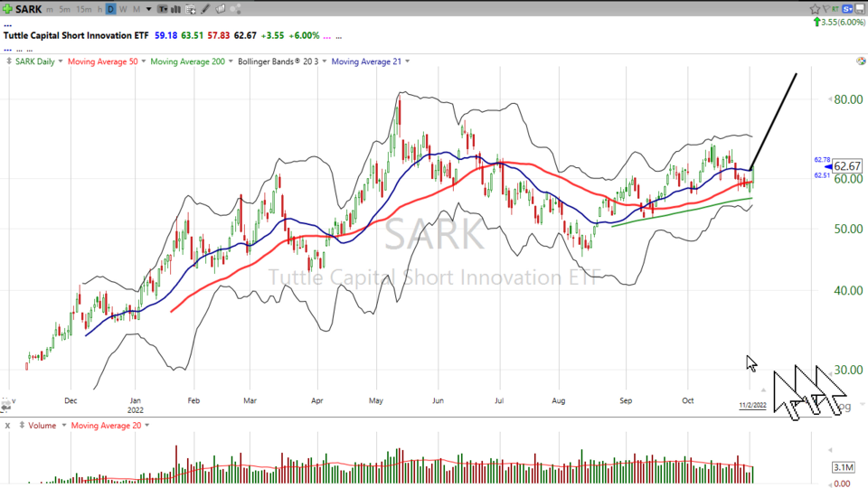Click the company name Tuttle Capital Short Innovation ETF

(76, 35)
